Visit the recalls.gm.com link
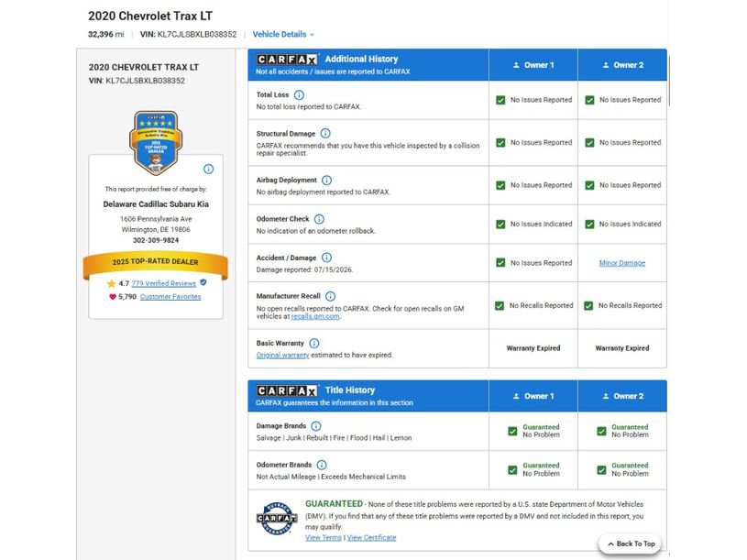 coord(315,317)
